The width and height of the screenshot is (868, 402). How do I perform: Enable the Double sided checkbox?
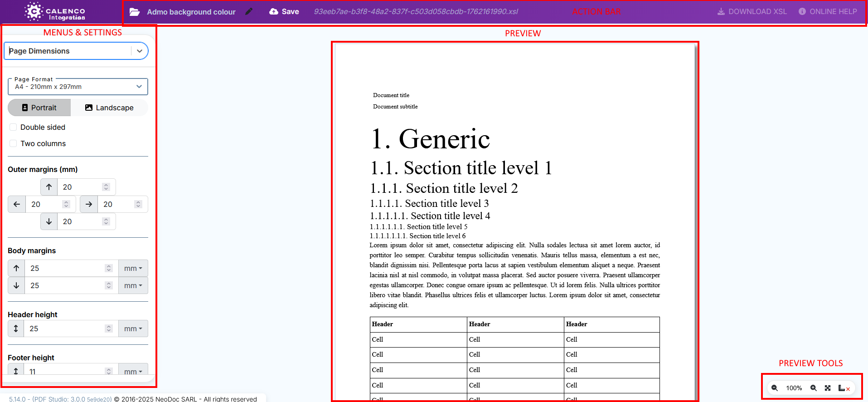click(13, 127)
